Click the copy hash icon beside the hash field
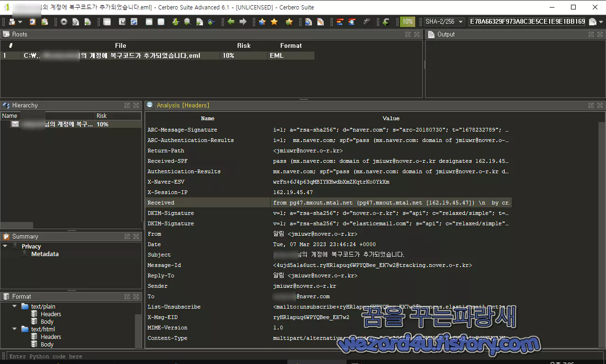The height and width of the screenshot is (364, 606). (x=593, y=22)
